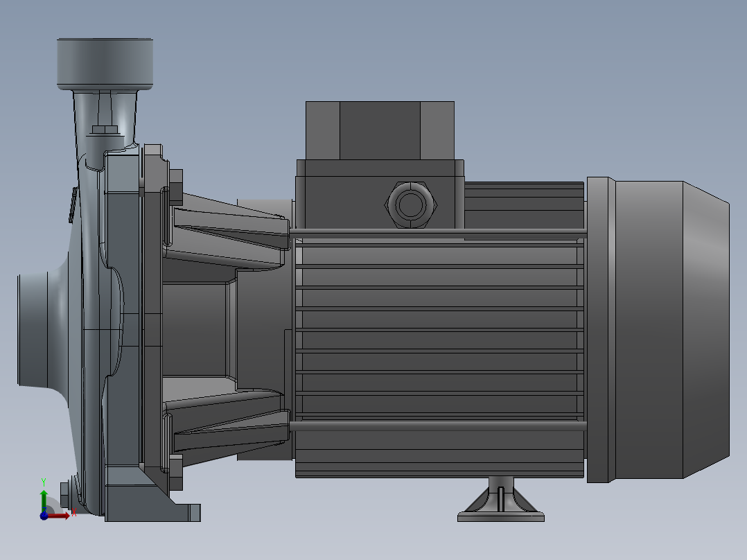The width and height of the screenshot is (747, 560).
Task: Select the upper tie rod along the motor
Action: coord(438,232)
